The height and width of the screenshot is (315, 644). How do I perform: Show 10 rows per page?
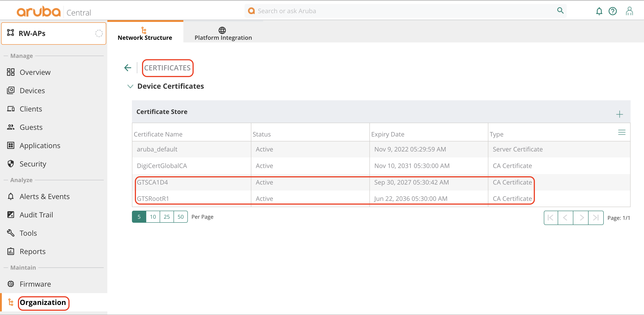pos(153,216)
